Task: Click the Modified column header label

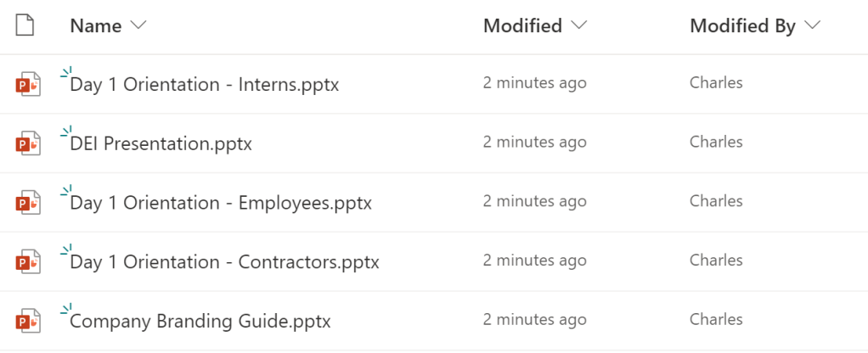Action: (522, 26)
